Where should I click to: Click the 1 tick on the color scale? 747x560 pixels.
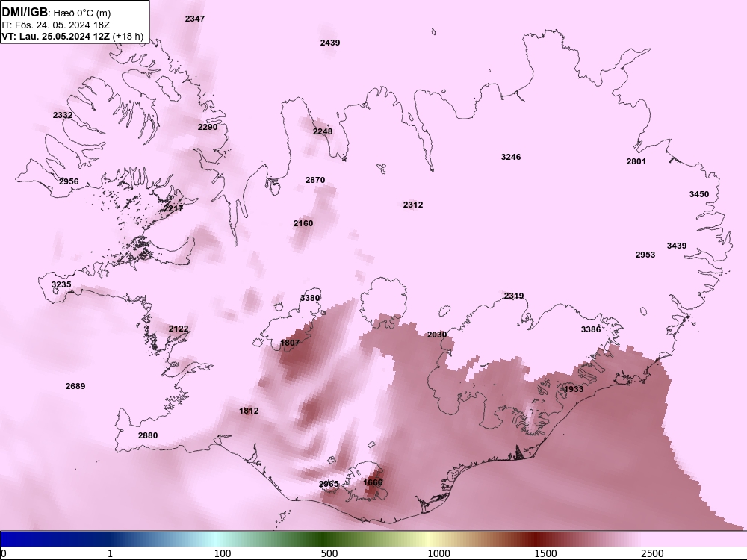[110, 553]
